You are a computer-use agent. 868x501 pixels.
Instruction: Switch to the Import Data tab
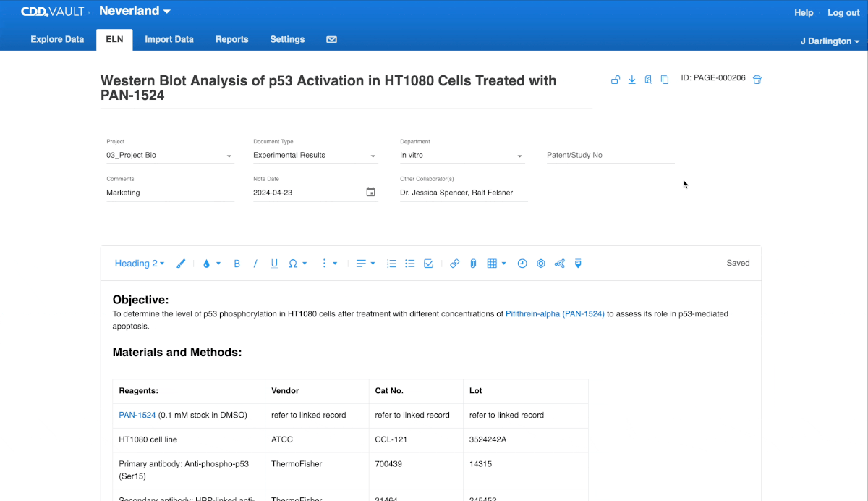coord(169,40)
